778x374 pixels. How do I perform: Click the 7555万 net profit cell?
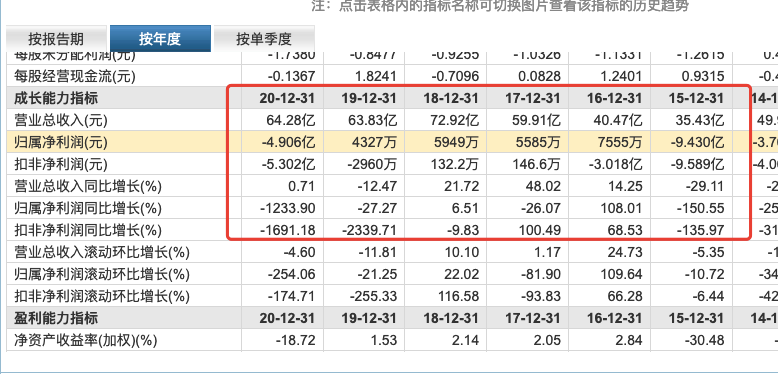point(621,142)
